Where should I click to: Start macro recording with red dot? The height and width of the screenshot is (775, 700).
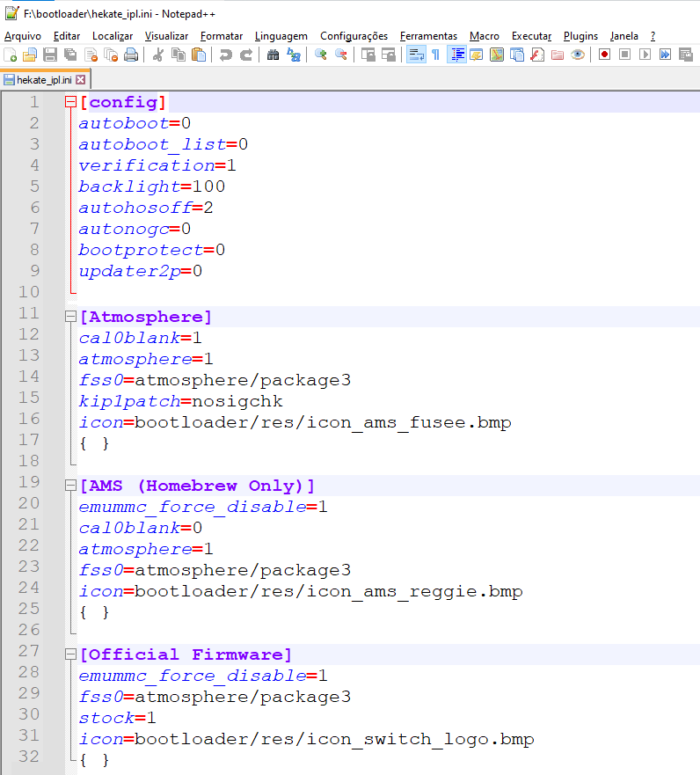coord(604,55)
